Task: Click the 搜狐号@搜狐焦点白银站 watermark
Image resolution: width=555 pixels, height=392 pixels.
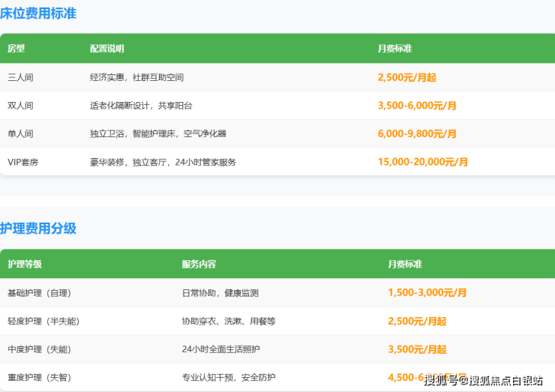Action: pyautogui.click(x=483, y=381)
